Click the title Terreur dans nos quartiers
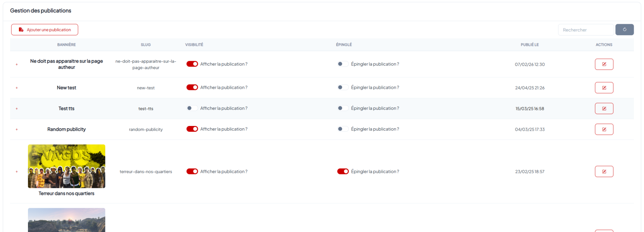 tap(66, 194)
